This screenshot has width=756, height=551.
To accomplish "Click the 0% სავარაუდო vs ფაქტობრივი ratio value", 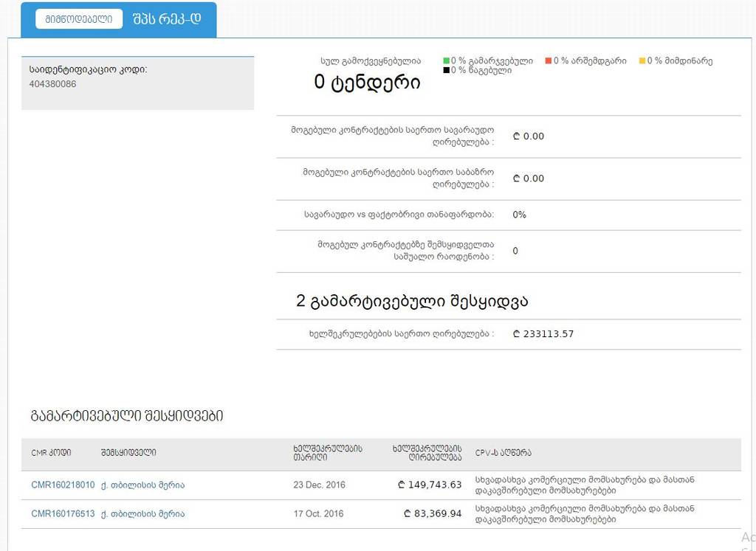I will 519,215.
